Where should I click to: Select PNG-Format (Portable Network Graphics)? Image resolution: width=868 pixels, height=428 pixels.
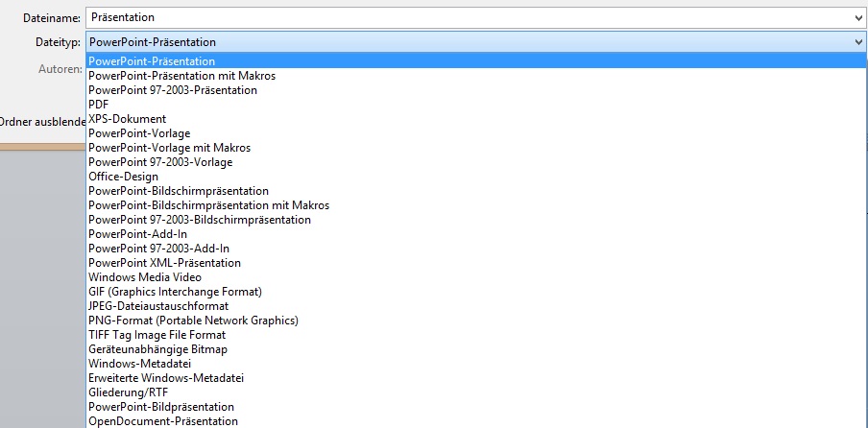click(476, 320)
